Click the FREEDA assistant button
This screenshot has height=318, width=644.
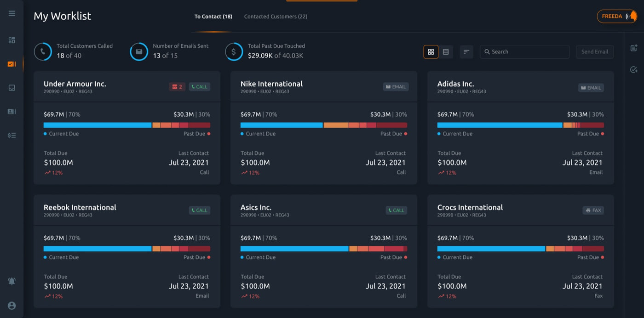tap(617, 16)
